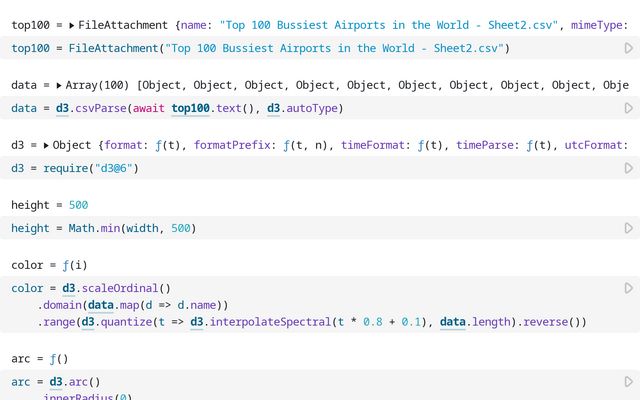Click mimeType property in top100 output
Image resolution: width=640 pixels, height=400 pixels.
click(x=597, y=25)
